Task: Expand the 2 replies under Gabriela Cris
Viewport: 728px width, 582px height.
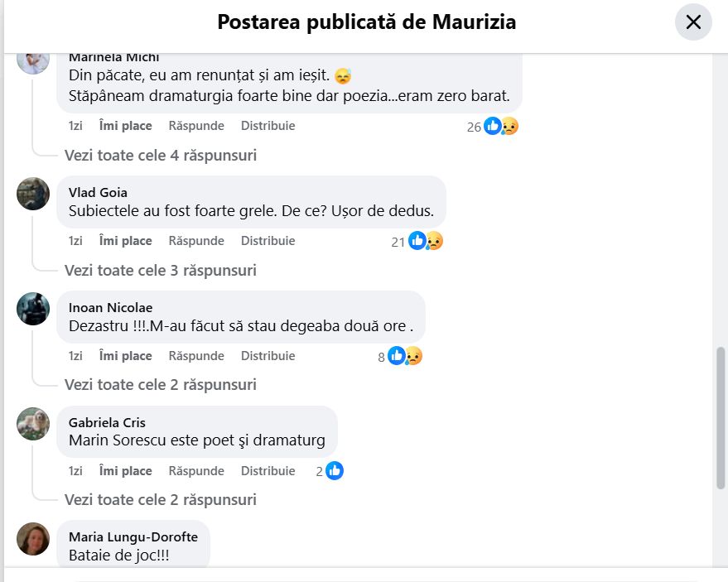Action: 160,500
